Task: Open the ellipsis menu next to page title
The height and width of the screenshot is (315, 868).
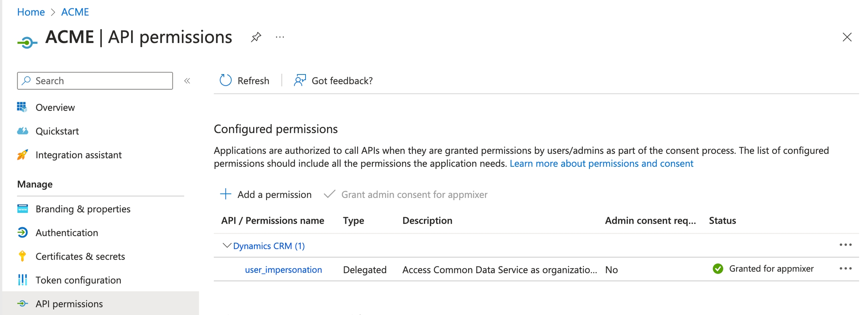Action: tap(280, 37)
